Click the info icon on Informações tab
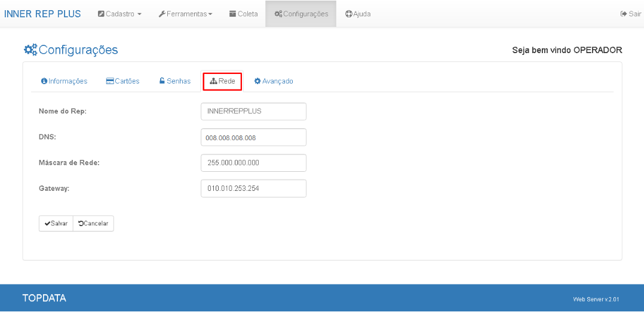 click(x=44, y=81)
